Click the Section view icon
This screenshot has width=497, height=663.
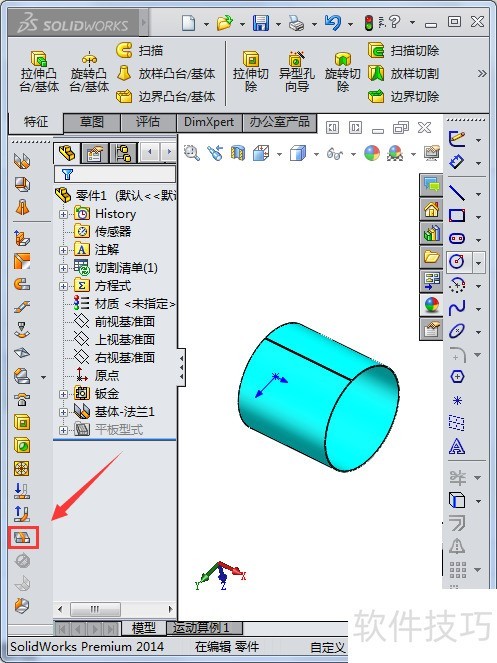[x=238, y=153]
